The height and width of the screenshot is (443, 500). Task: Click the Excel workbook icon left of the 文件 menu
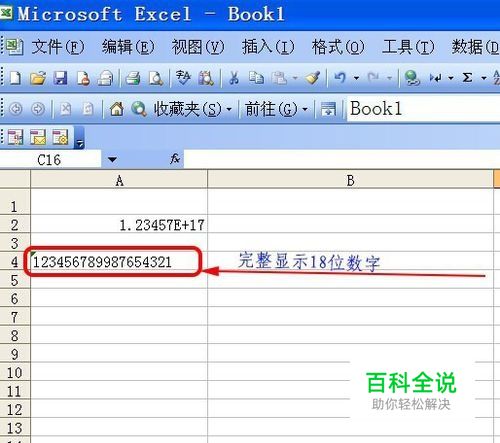(14, 47)
